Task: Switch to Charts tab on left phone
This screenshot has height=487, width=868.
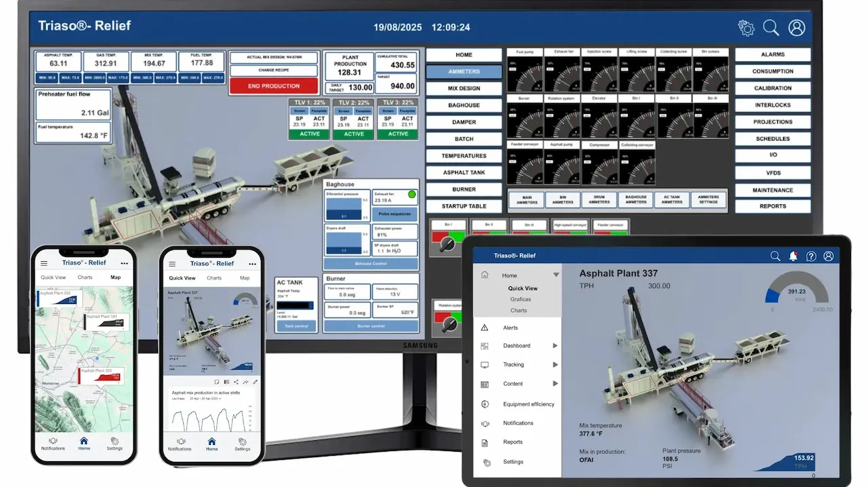Action: coord(85,277)
